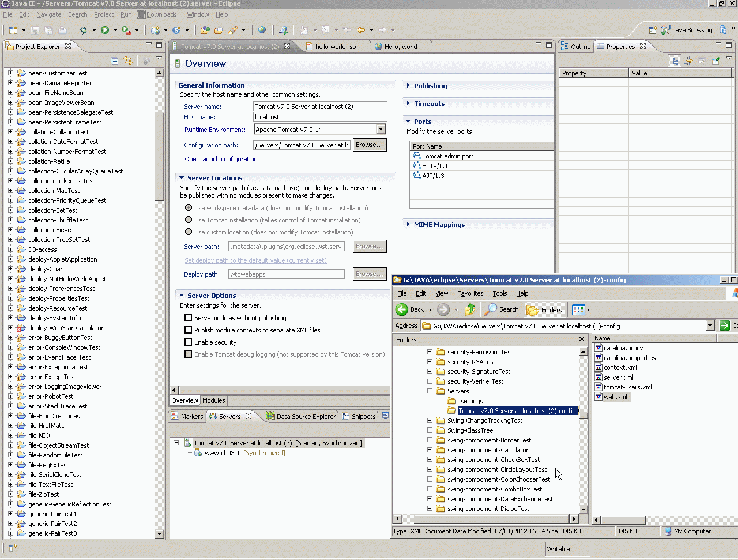738x560 pixels.
Task: Check the Enable security option
Action: 188,342
